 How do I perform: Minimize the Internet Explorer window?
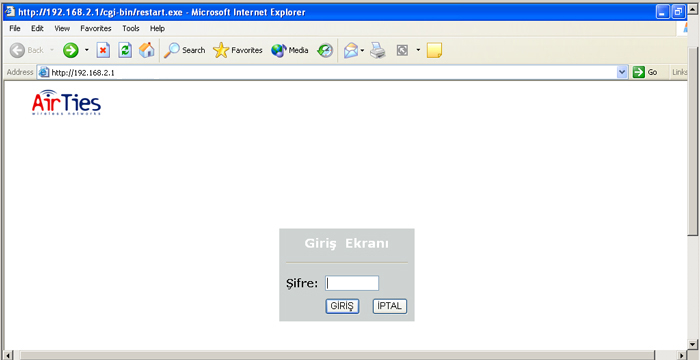pos(663,12)
